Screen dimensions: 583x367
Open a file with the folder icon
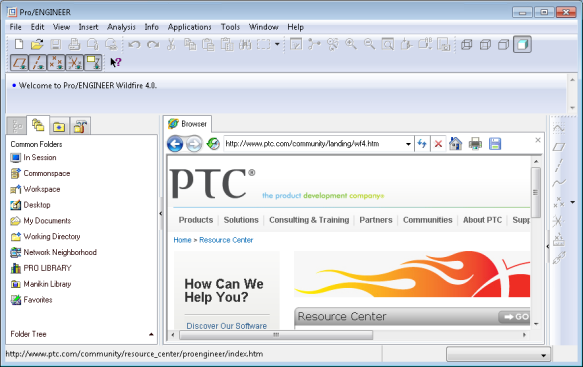37,44
